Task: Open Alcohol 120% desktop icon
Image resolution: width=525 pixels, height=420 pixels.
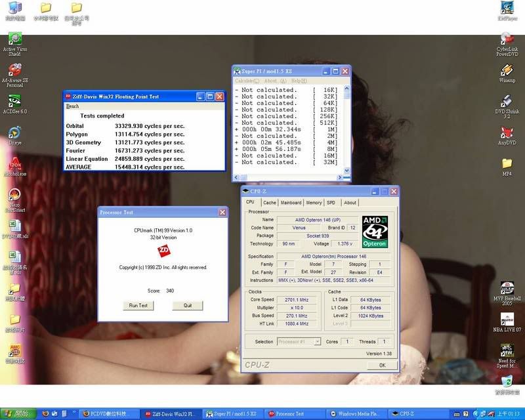Action: (x=14, y=167)
